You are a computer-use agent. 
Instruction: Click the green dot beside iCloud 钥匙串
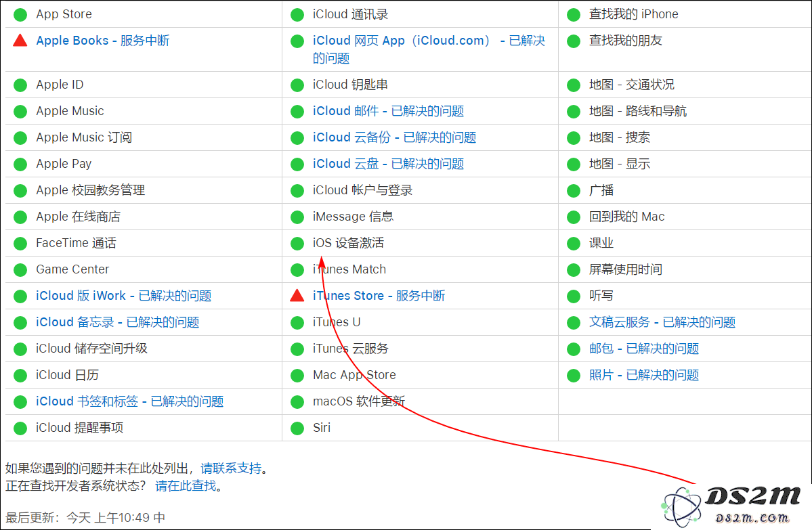tap(297, 85)
